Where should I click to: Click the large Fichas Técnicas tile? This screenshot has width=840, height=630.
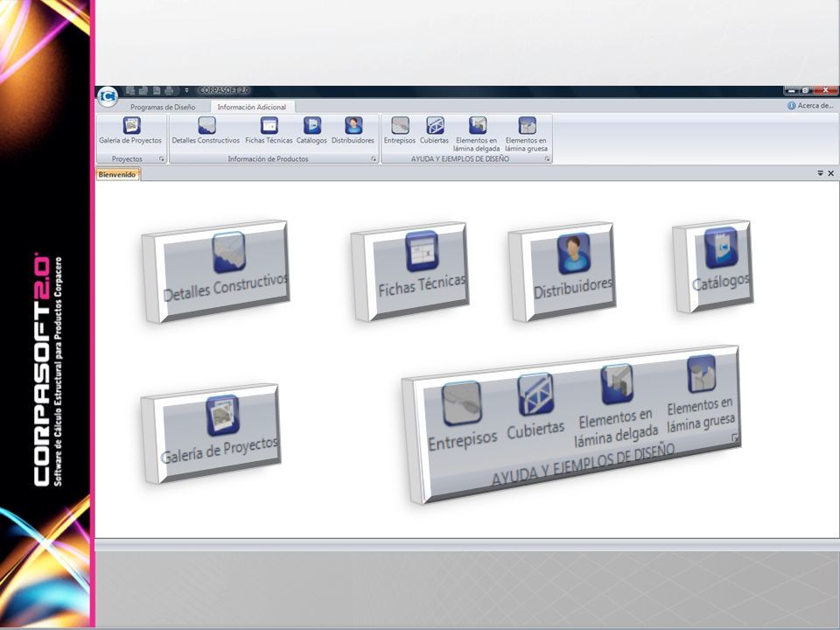click(410, 271)
